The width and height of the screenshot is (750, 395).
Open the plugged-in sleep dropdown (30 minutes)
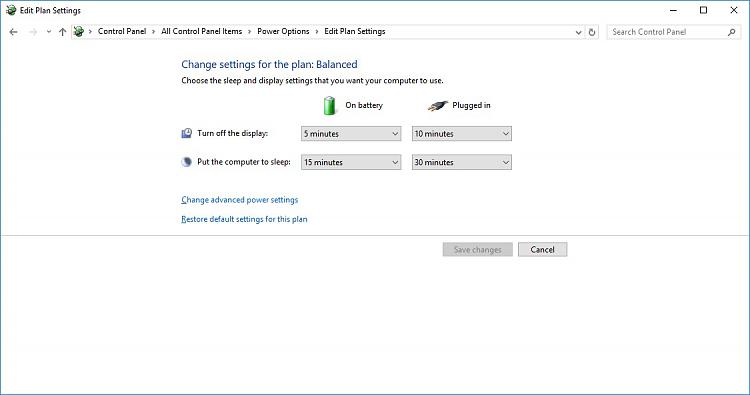462,163
